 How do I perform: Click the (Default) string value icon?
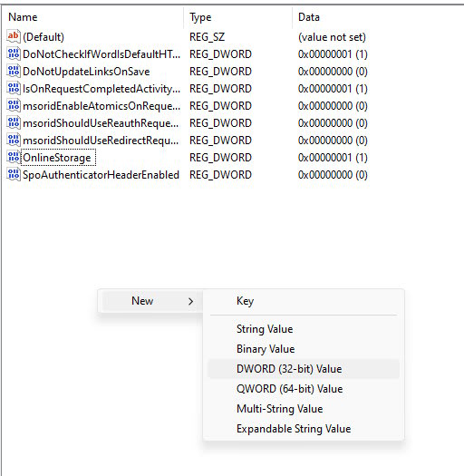14,37
